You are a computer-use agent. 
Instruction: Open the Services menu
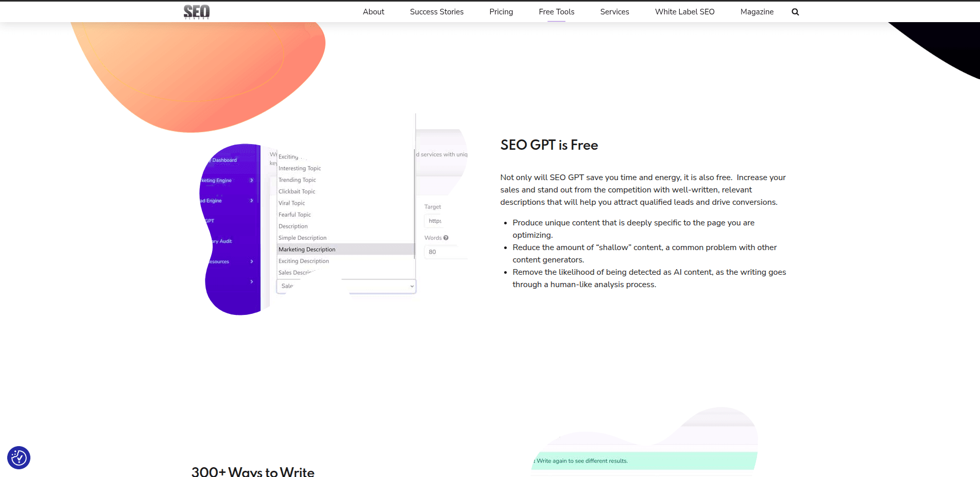coord(614,12)
